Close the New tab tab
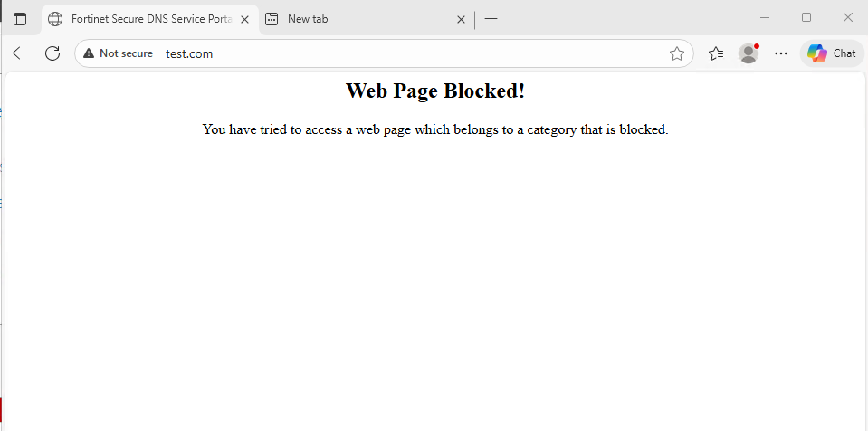868x431 pixels. click(x=461, y=19)
